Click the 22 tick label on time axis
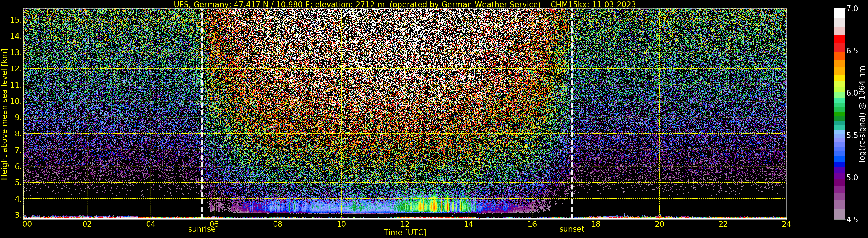Viewport: 868px width, 238px height. pos(723,224)
